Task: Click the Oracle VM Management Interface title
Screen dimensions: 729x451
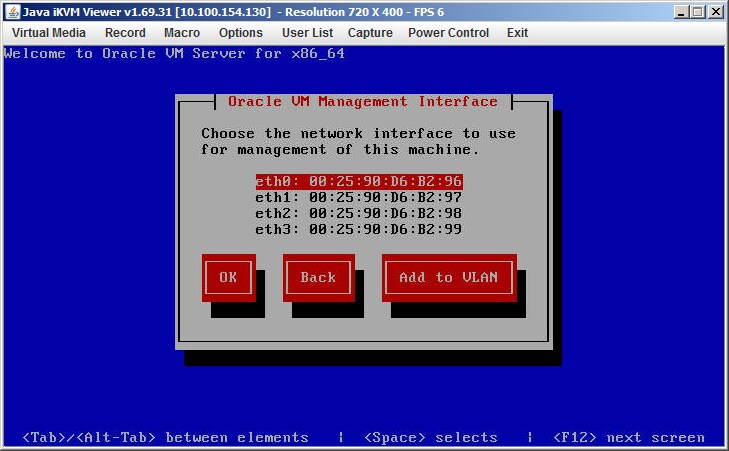Action: pos(363,101)
